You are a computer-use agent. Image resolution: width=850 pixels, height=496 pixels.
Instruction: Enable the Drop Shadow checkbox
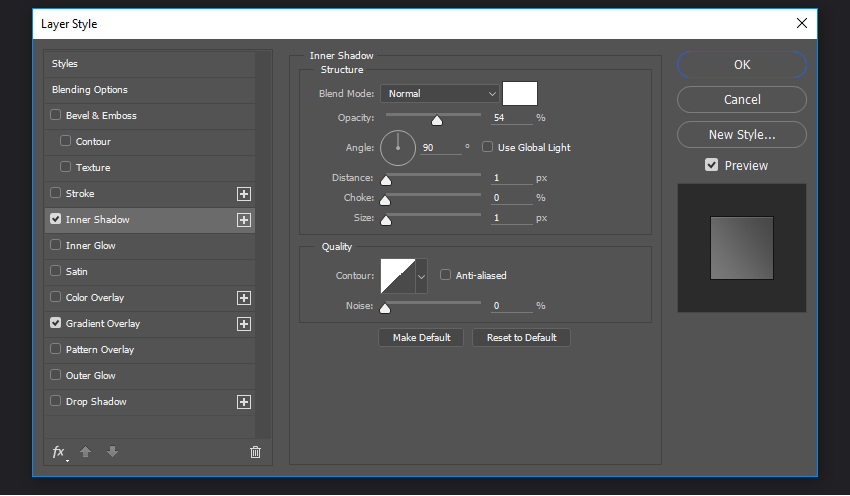pos(55,401)
